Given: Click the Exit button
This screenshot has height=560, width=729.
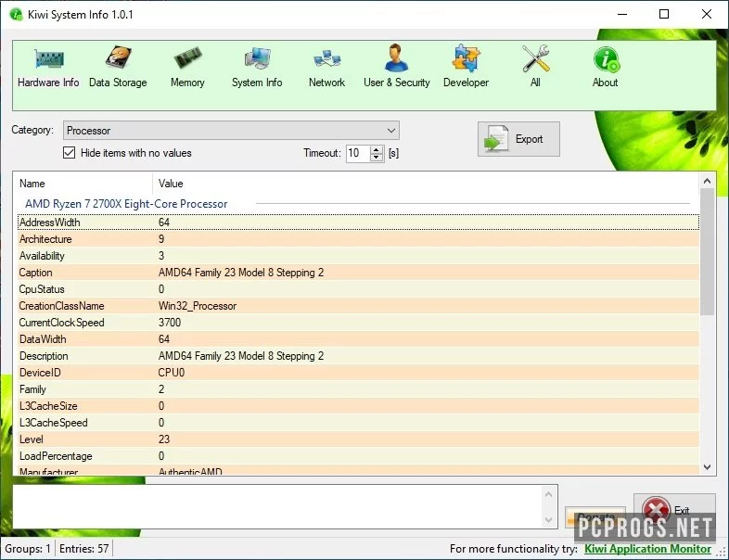Looking at the screenshot, I should tap(674, 510).
